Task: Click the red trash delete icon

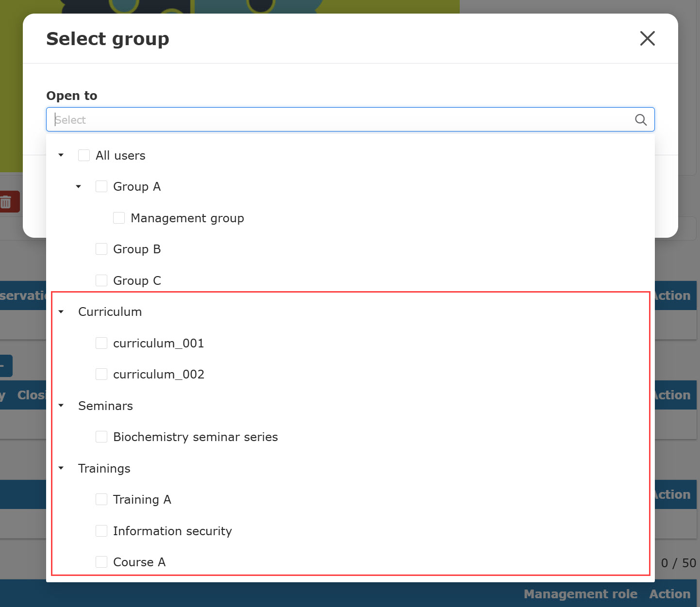Action: 7,202
